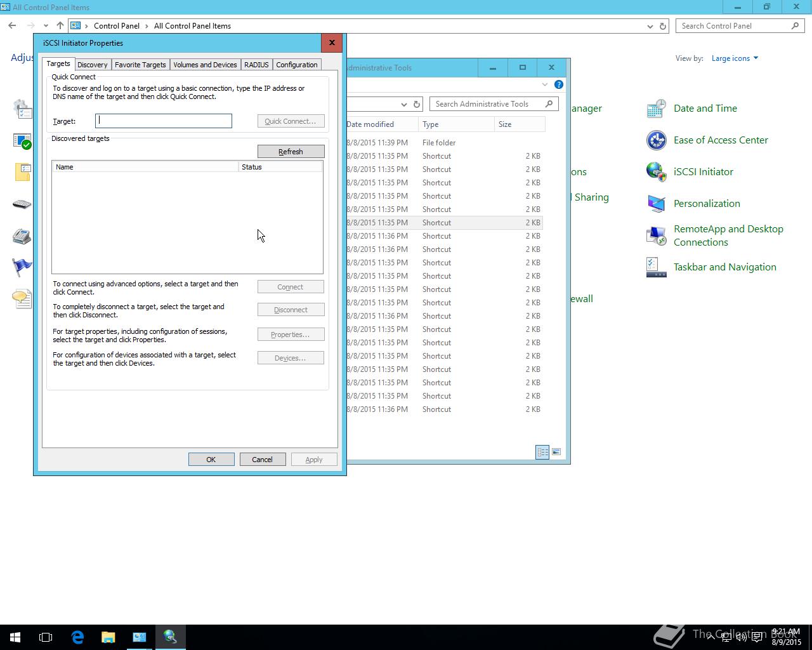Click All Control Panel Items breadcrumb
Viewport: 812px width, 650px height.
(192, 26)
